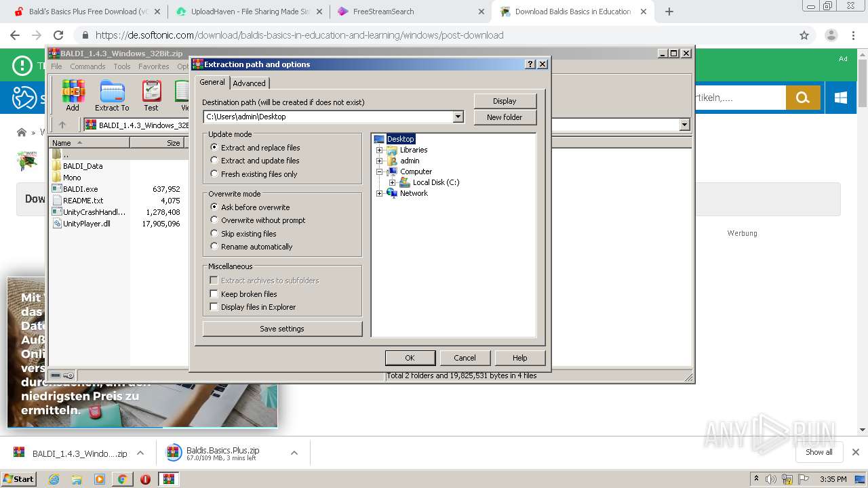Viewport: 868px width, 488px height.
Task: Open a new Chrome tab
Action: pyautogui.click(x=669, y=12)
